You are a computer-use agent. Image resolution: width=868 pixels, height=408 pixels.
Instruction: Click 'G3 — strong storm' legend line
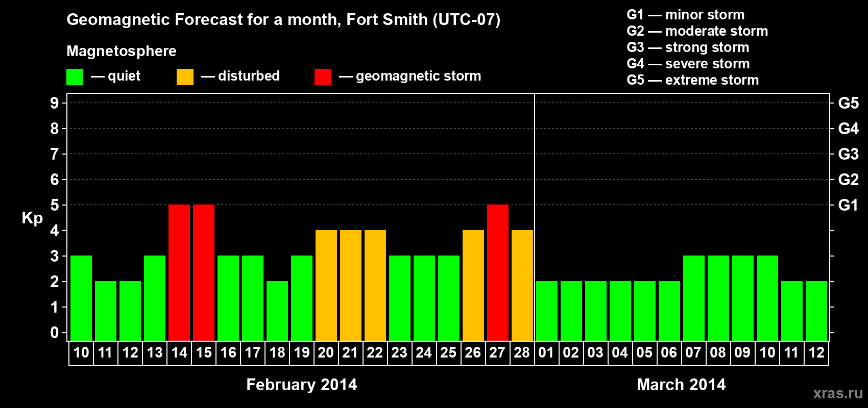click(x=688, y=47)
